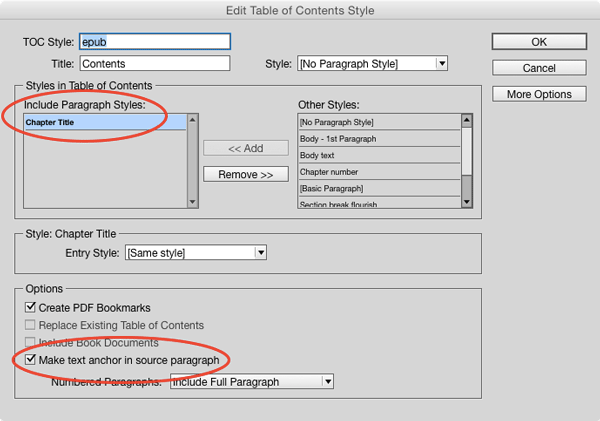This screenshot has width=600, height=421.
Task: Click the OK button
Action: (x=539, y=42)
